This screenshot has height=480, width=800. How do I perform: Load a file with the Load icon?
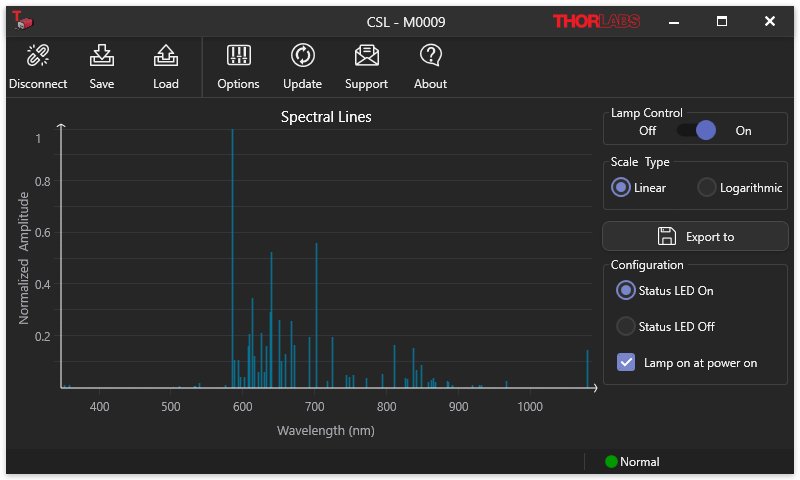pyautogui.click(x=166, y=56)
